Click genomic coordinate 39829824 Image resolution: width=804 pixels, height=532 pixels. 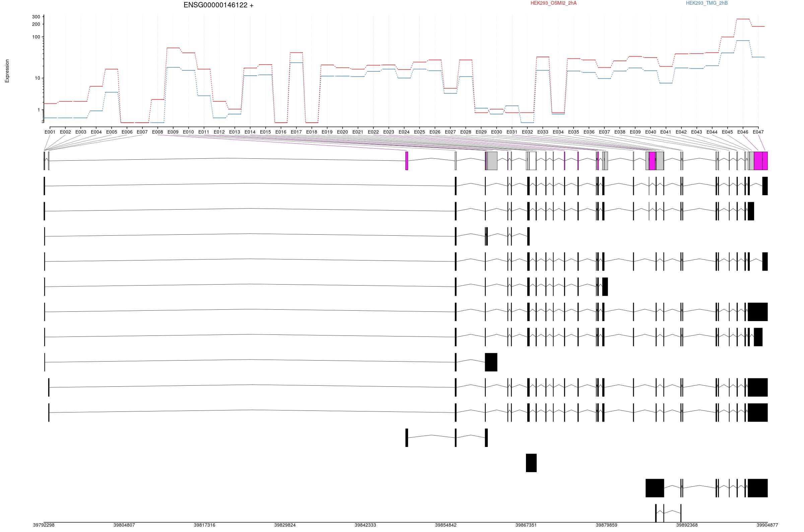pos(285,525)
